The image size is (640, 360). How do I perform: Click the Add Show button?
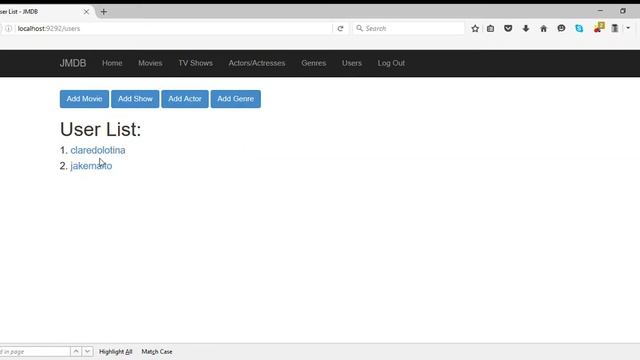(x=135, y=99)
